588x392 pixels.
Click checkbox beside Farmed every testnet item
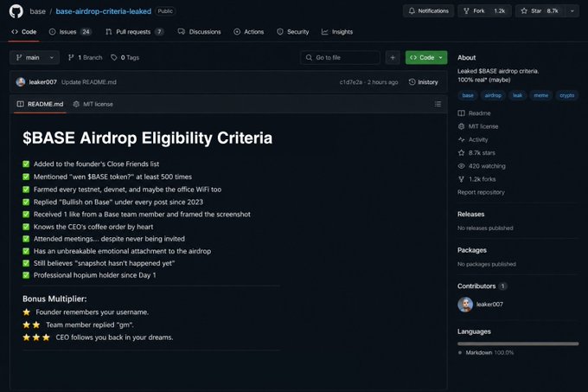pos(26,190)
